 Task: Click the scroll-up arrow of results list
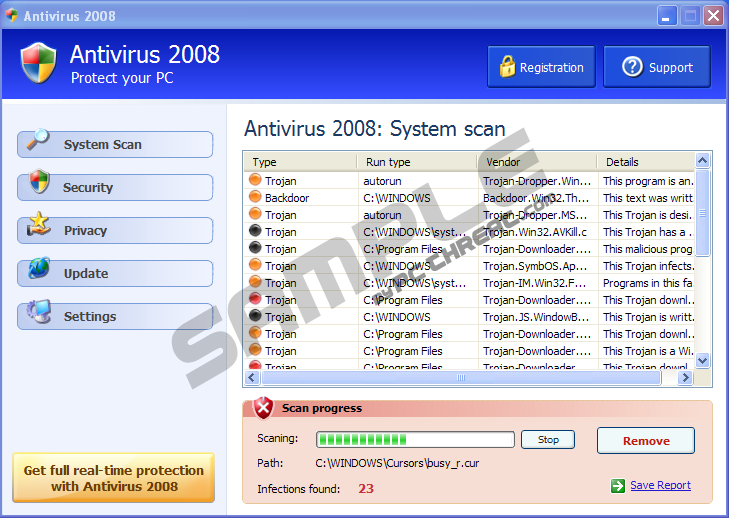point(702,161)
